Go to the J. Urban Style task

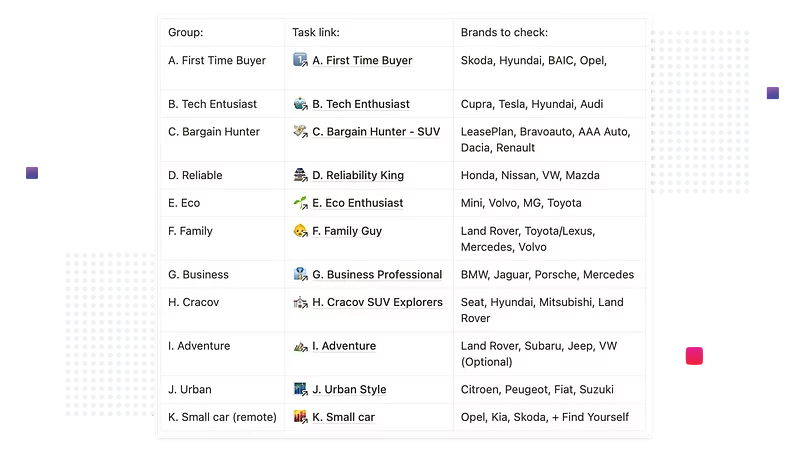349,390
